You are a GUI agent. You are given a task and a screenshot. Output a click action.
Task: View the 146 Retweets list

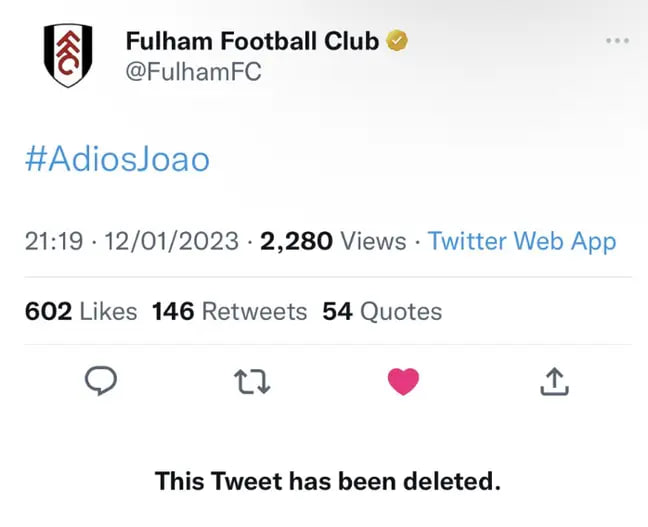(229, 311)
